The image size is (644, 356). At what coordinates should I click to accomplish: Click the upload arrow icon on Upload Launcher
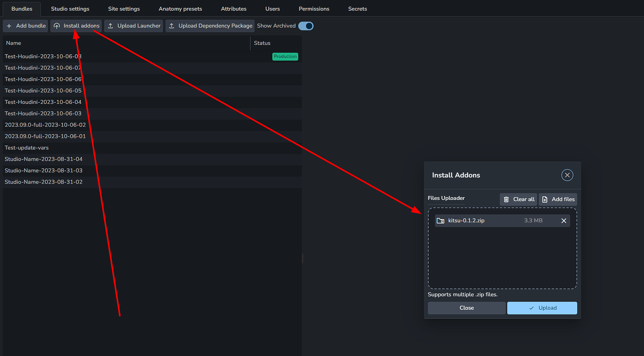tap(110, 26)
